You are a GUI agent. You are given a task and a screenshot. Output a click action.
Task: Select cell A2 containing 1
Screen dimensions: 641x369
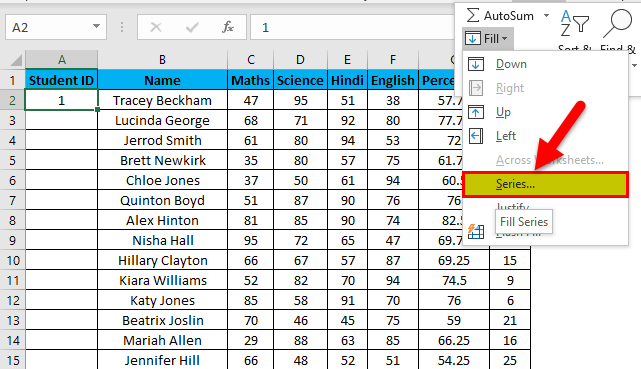pos(62,100)
